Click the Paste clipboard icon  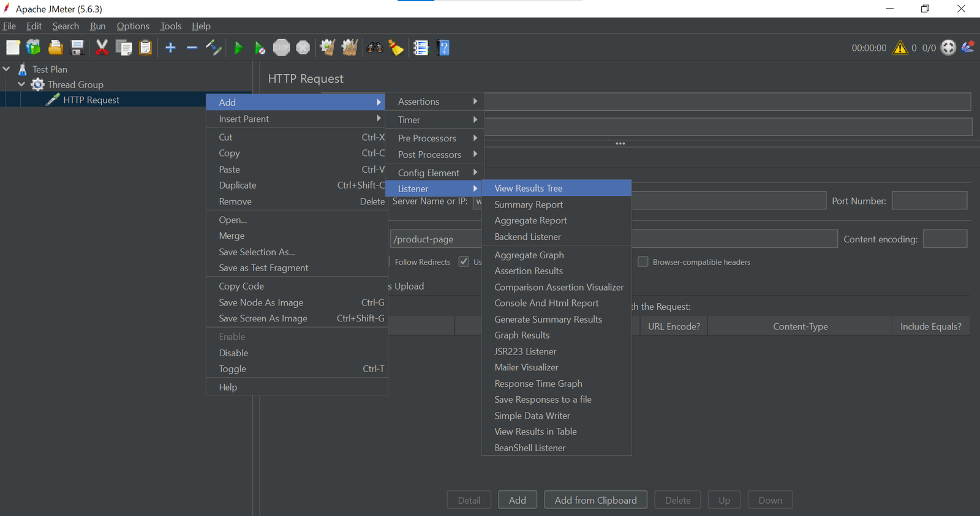pos(145,48)
